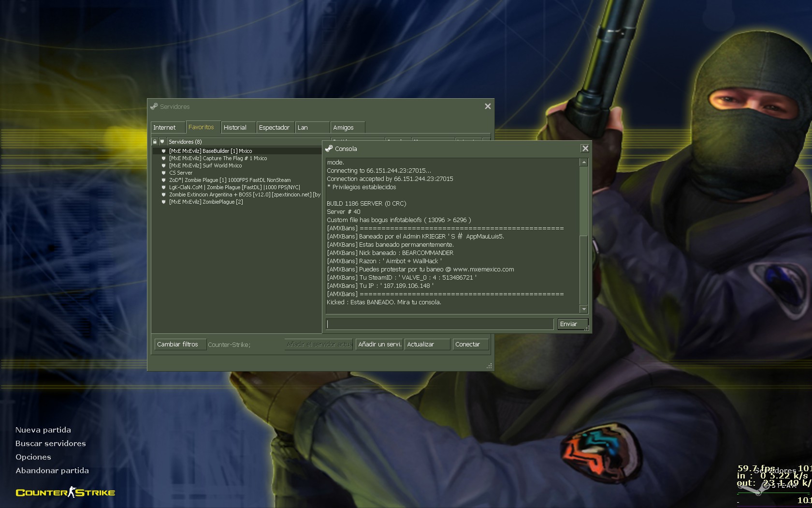812x508 pixels.
Task: Open the Historial tab
Action: point(238,128)
